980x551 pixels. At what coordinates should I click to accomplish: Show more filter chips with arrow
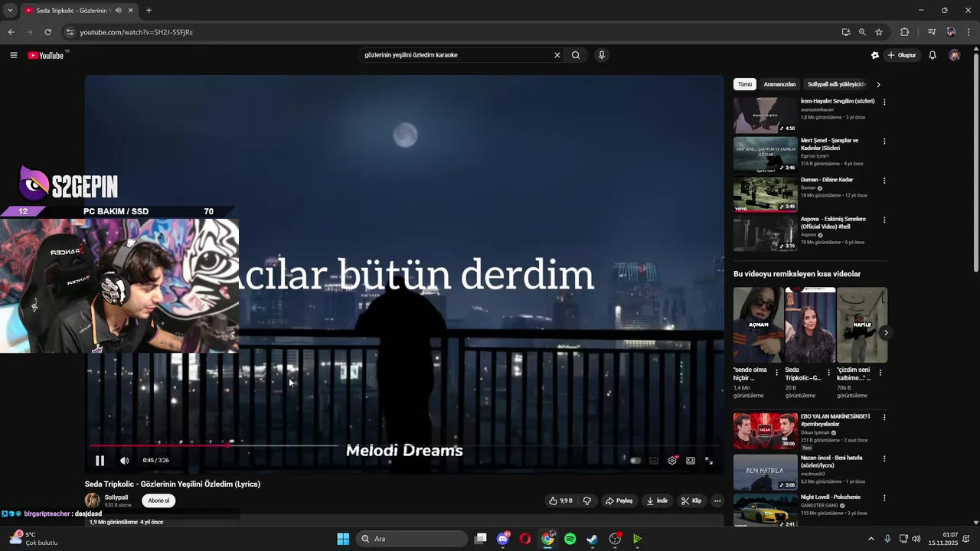point(878,84)
